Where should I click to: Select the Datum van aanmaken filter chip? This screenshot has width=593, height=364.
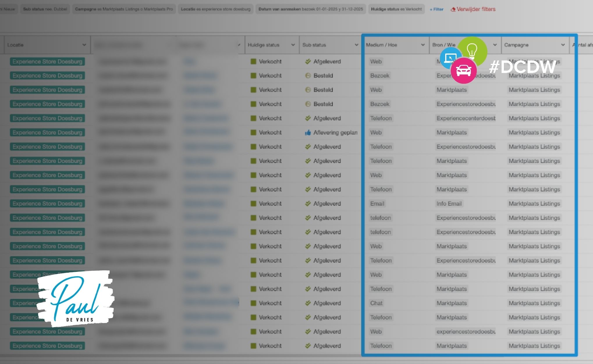click(x=310, y=9)
